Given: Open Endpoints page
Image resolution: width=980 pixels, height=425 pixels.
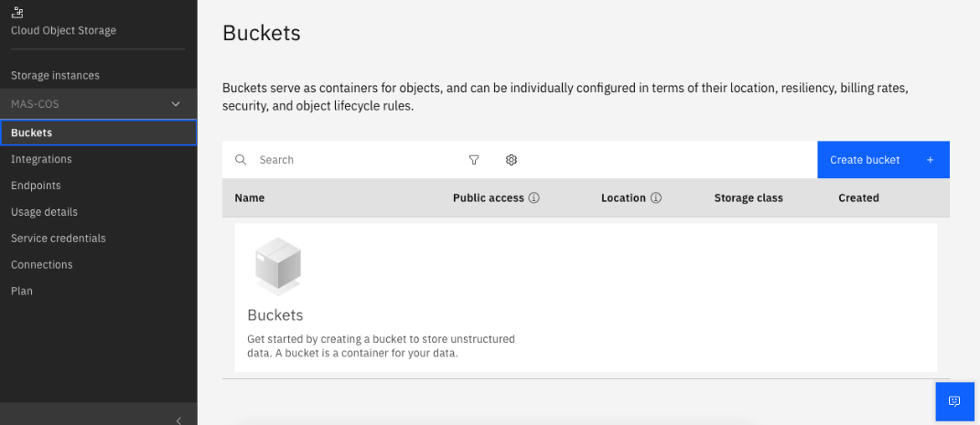Looking at the screenshot, I should coord(36,186).
